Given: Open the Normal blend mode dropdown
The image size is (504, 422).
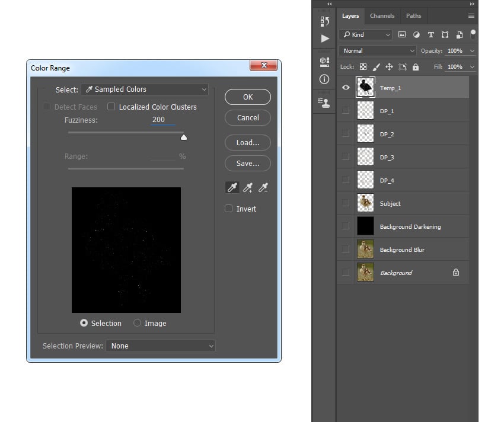Looking at the screenshot, I should pos(378,51).
